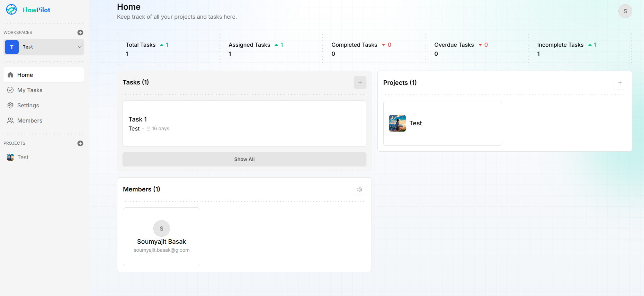The height and width of the screenshot is (296, 644).
Task: Click plus button in Projects panel
Action: (x=620, y=83)
